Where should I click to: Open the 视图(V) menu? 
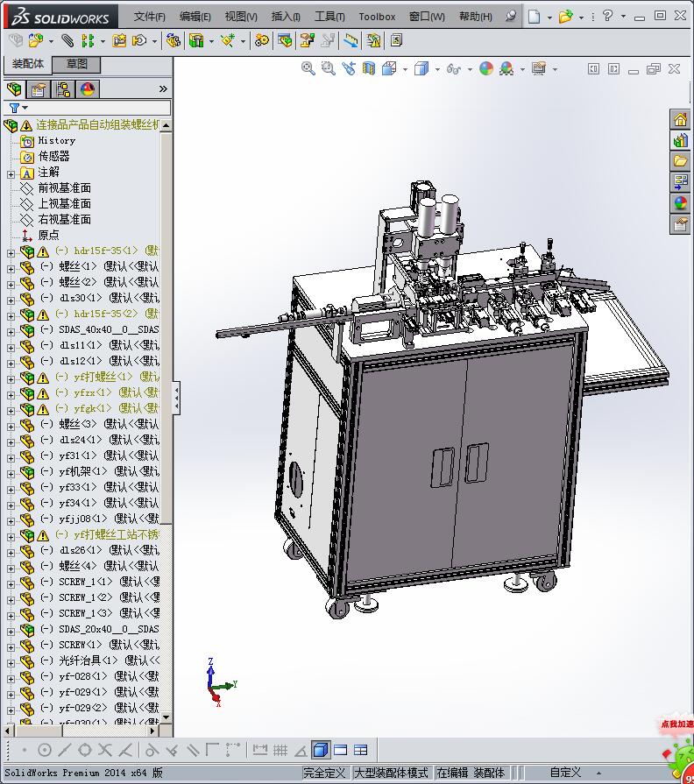tap(240, 17)
